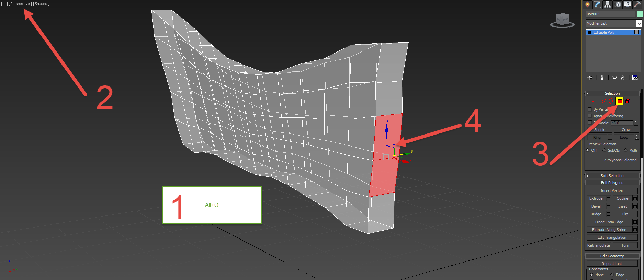Click the Bridge button
The image size is (644, 280).
[x=596, y=214]
